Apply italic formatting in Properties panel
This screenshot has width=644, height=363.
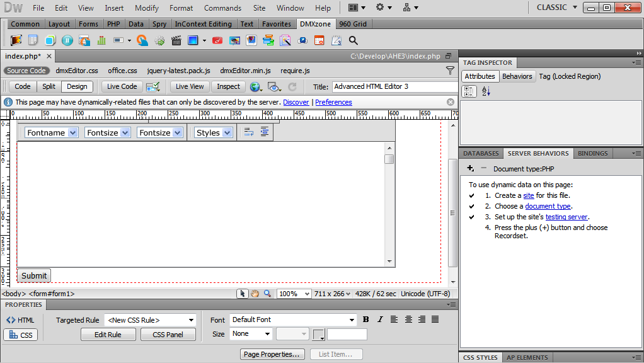tap(380, 320)
